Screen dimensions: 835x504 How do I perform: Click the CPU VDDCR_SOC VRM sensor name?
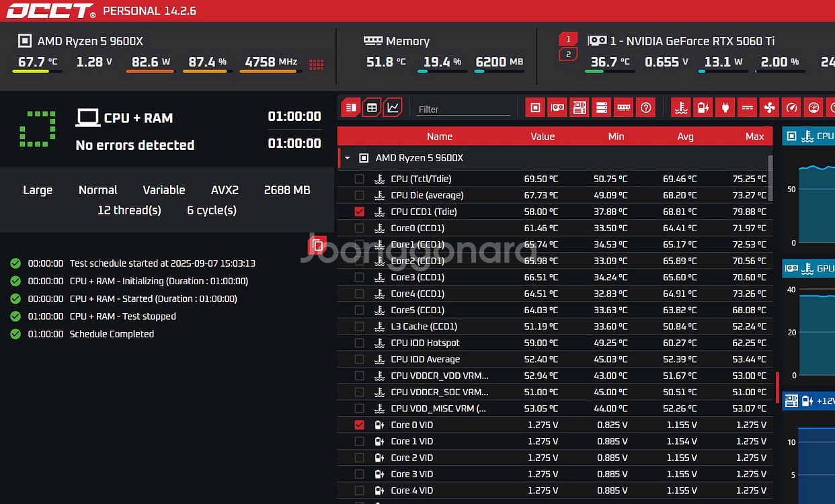tap(440, 392)
